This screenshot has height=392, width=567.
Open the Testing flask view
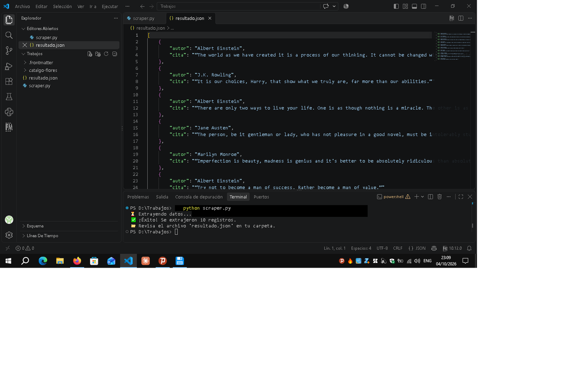click(x=9, y=96)
